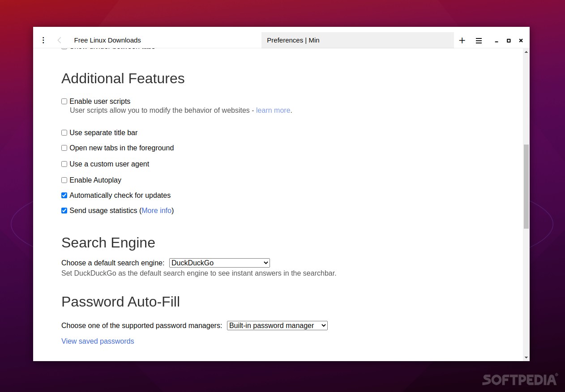Uncheck Automatically check for updates
This screenshot has width=565, height=392.
(x=64, y=196)
